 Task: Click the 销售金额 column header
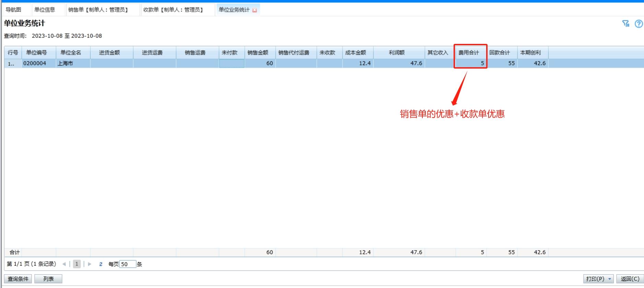(x=258, y=52)
